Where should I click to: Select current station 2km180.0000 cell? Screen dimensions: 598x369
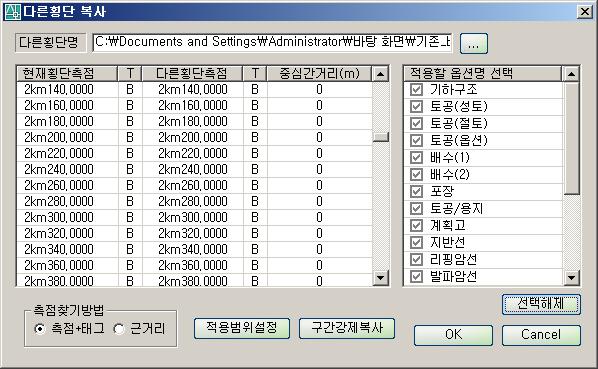pyautogui.click(x=67, y=122)
